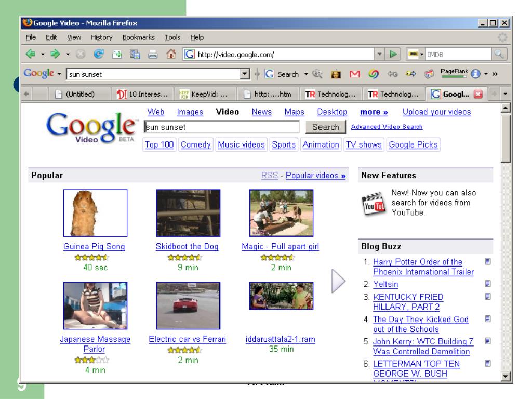Open the list all tabs dropdown
The height and width of the screenshot is (399, 532).
505,94
